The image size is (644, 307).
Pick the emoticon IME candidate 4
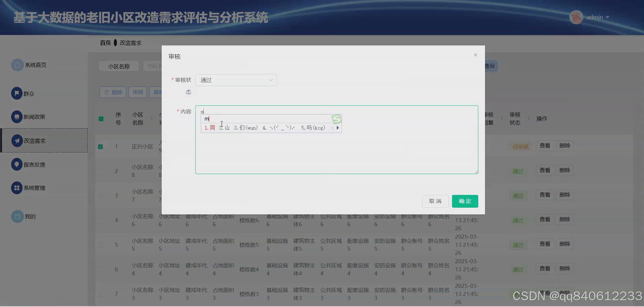coord(279,128)
